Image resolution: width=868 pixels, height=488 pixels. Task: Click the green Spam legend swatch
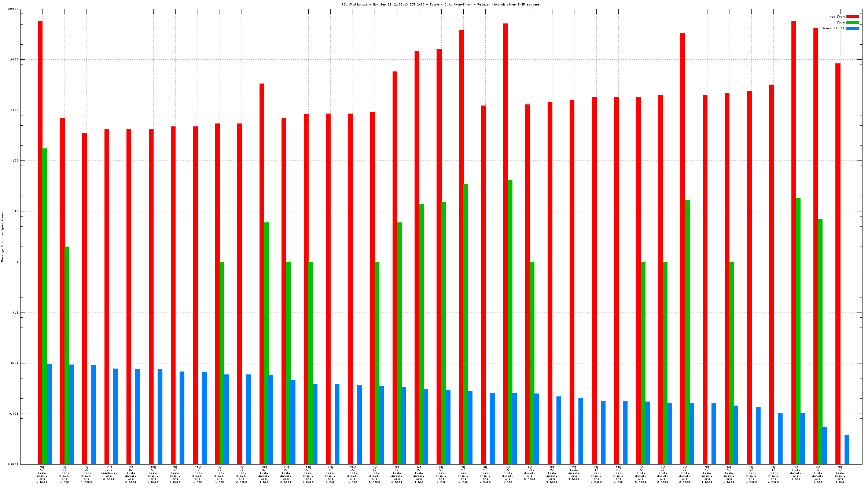tap(852, 22)
